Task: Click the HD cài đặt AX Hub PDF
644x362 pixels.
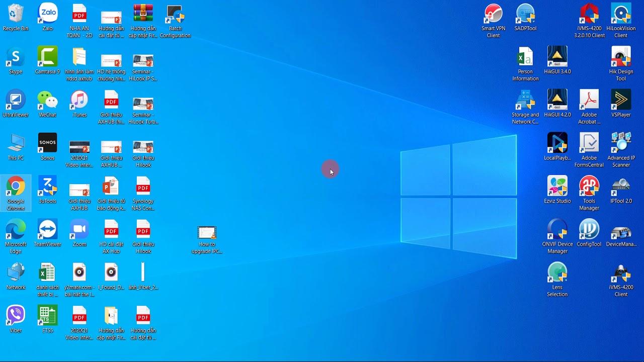Action: point(111,237)
